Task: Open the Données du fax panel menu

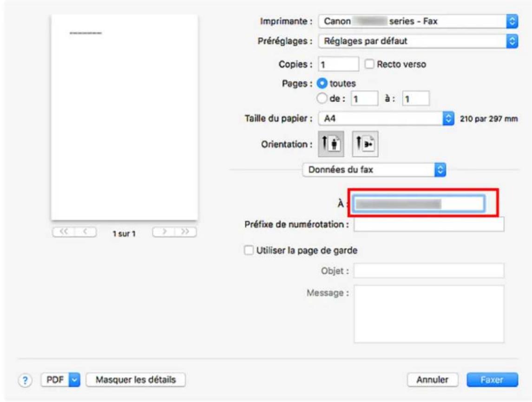Action: point(374,170)
